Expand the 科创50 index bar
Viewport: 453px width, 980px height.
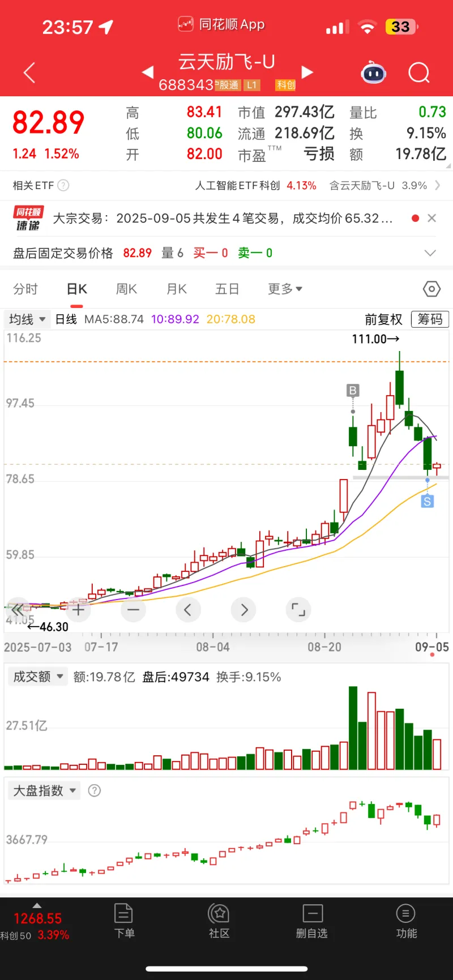coord(37,906)
